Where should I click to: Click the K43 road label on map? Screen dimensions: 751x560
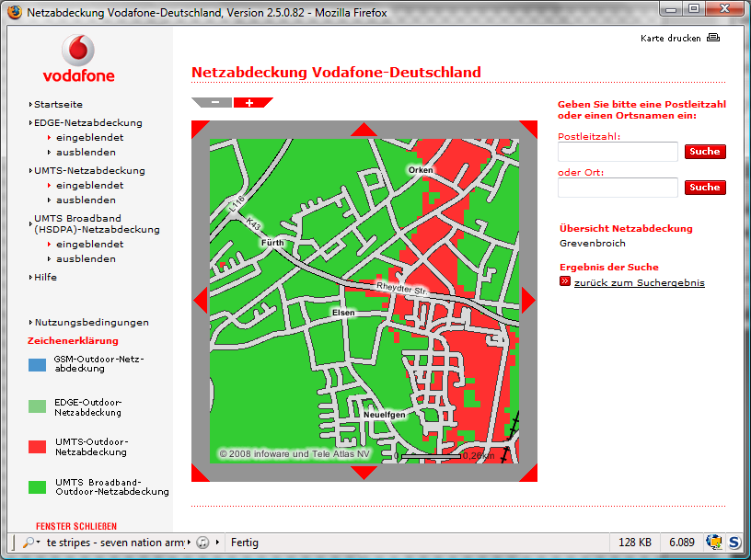coord(253,223)
